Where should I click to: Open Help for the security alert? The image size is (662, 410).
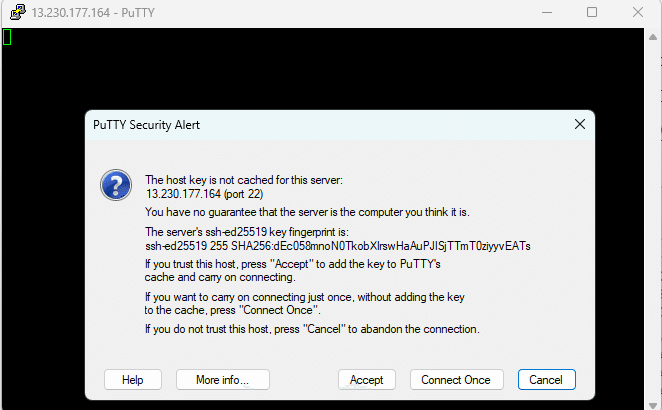point(133,380)
